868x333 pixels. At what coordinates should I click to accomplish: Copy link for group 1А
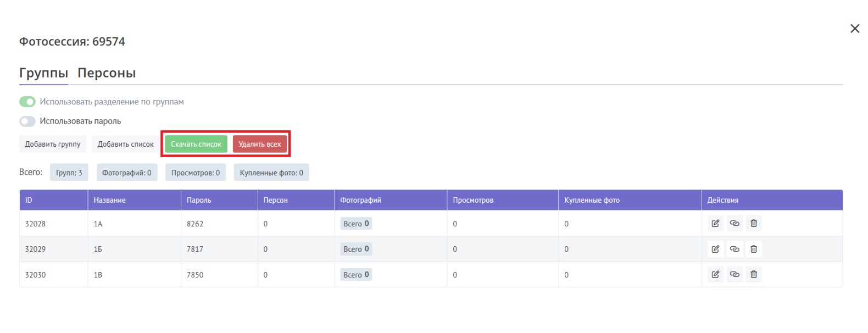[x=735, y=224]
